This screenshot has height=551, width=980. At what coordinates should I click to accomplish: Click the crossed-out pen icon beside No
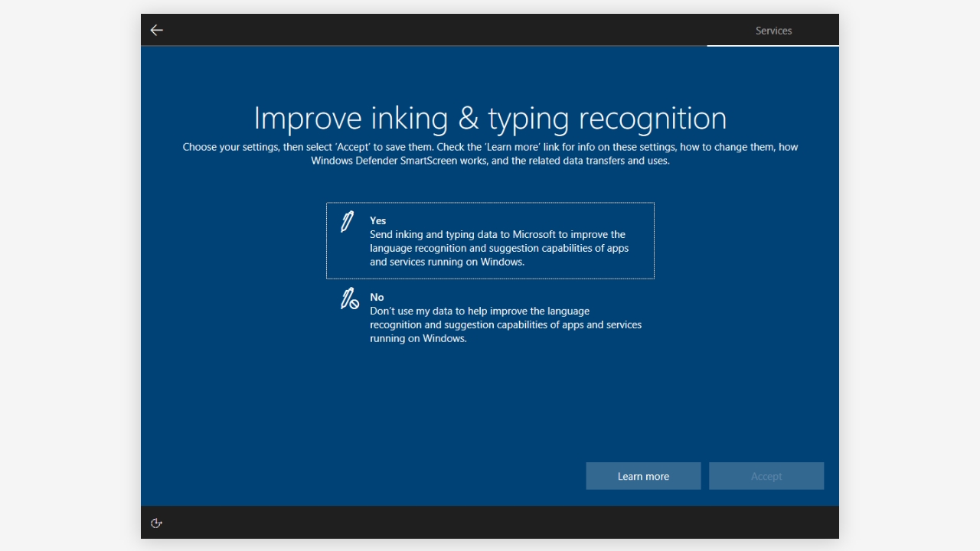click(x=349, y=298)
